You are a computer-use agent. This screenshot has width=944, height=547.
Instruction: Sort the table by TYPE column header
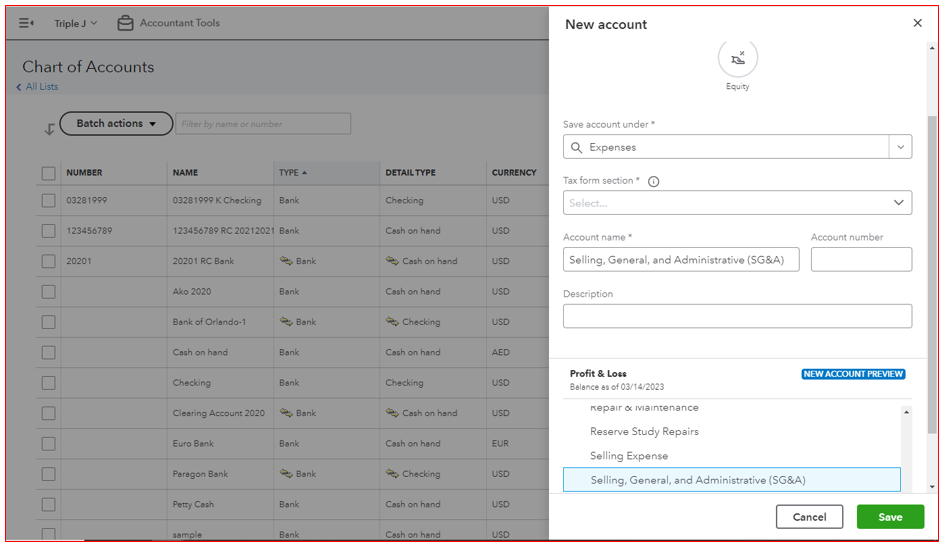(292, 173)
